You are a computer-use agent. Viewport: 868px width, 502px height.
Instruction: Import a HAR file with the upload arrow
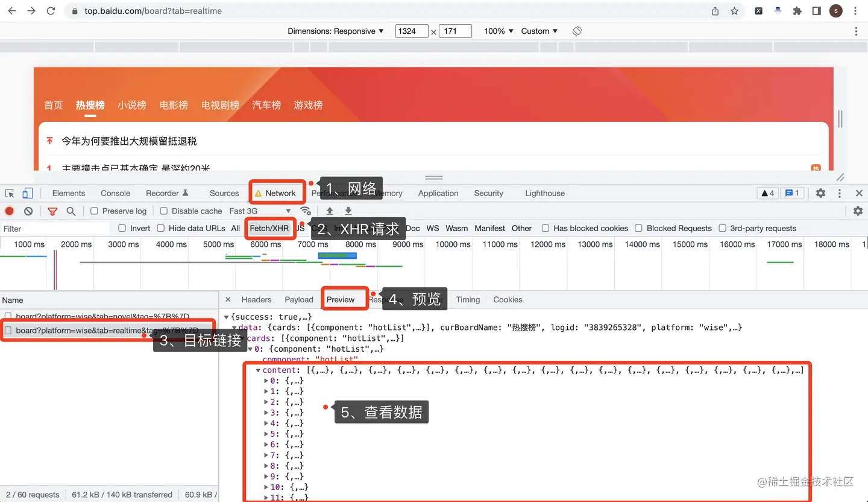pyautogui.click(x=330, y=211)
